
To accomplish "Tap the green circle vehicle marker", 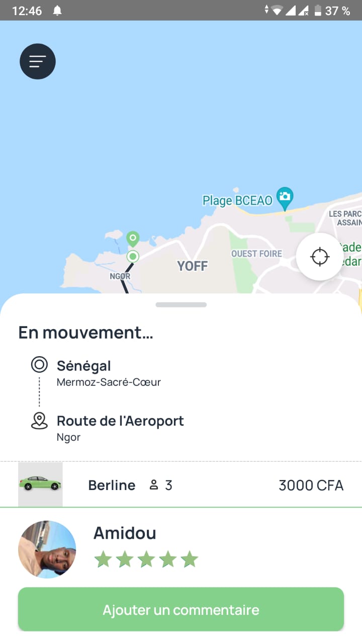I will [x=133, y=257].
